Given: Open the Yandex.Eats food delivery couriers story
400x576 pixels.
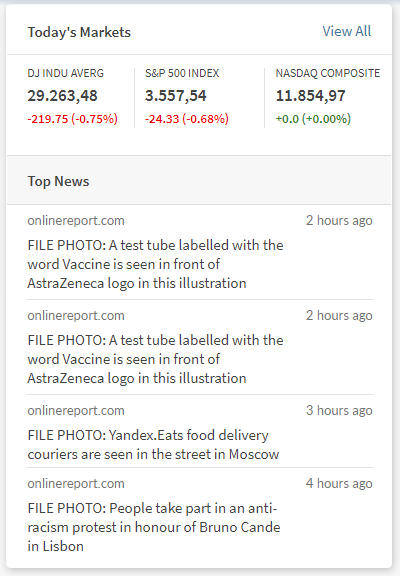Looking at the screenshot, I should pos(153,445).
